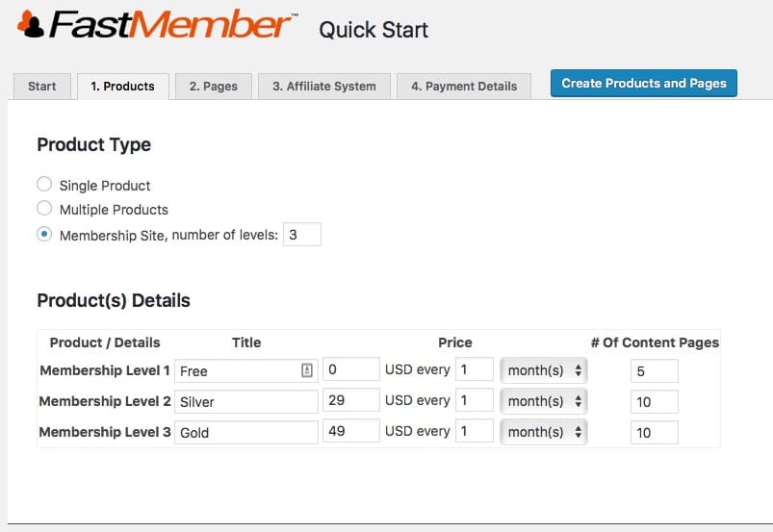The image size is (773, 532).
Task: Click the price field showing 29
Action: 351,400
